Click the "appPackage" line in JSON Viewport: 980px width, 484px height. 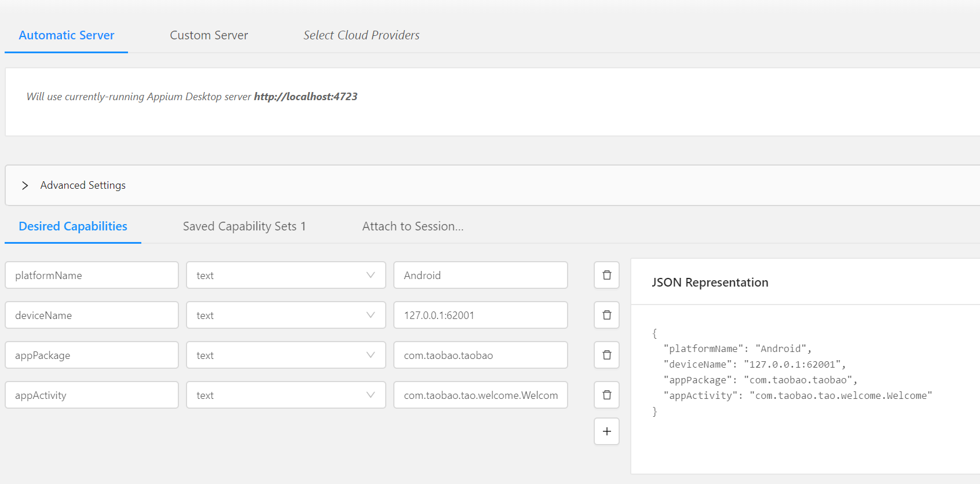click(760, 380)
